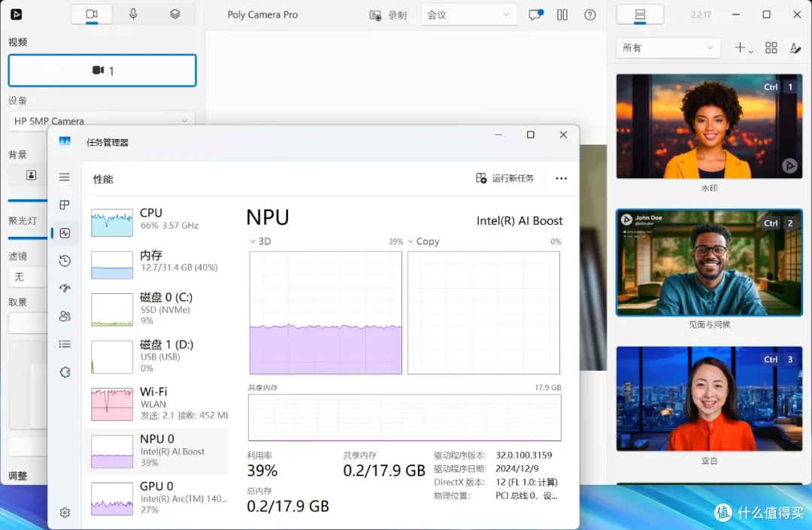
Task: Open Task Manager app history icon
Action: 65,260
